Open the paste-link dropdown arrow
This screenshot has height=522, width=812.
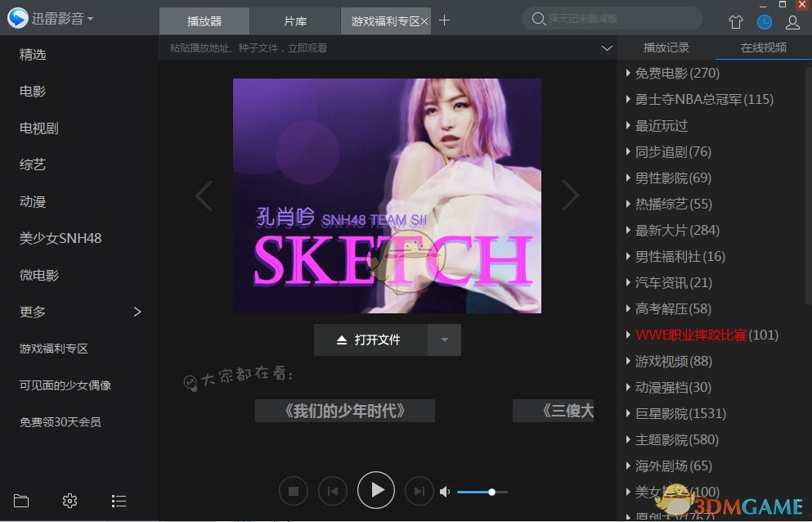click(x=605, y=48)
